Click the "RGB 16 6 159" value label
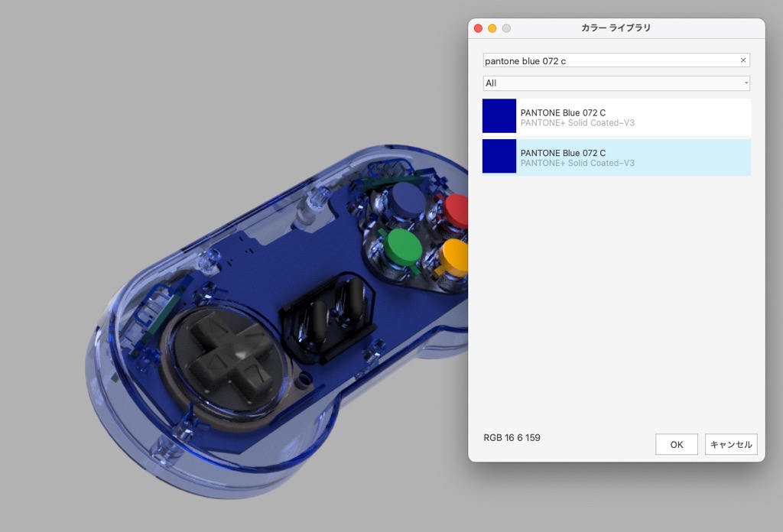The width and height of the screenshot is (783, 532). (511, 439)
